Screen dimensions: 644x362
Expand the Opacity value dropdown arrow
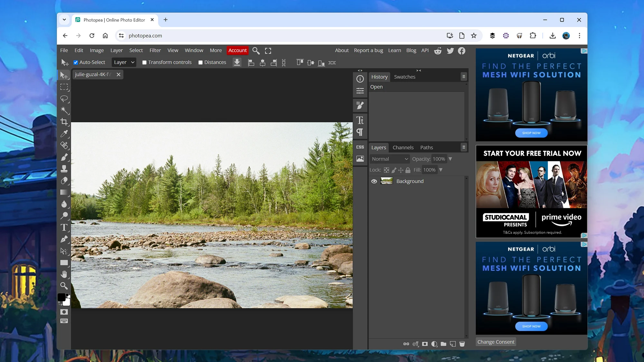tap(450, 159)
